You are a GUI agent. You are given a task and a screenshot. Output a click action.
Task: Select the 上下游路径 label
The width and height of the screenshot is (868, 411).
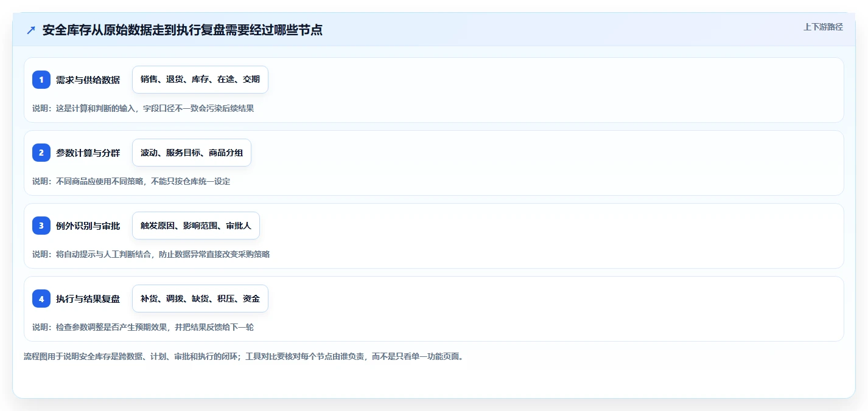coord(823,27)
